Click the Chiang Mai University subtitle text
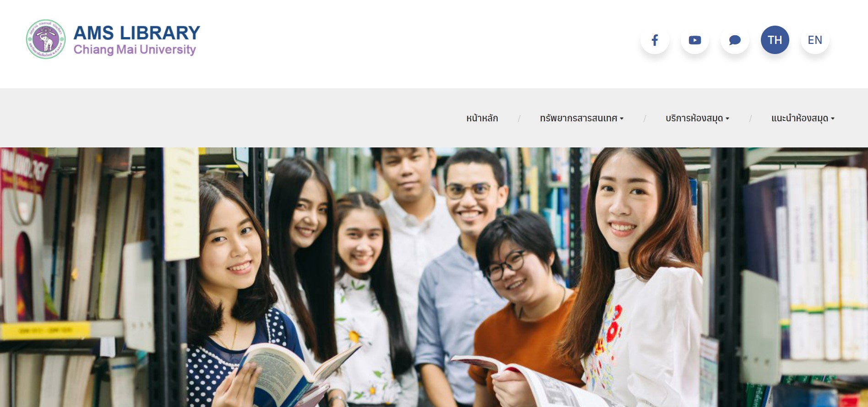The height and width of the screenshot is (407, 868). [135, 49]
